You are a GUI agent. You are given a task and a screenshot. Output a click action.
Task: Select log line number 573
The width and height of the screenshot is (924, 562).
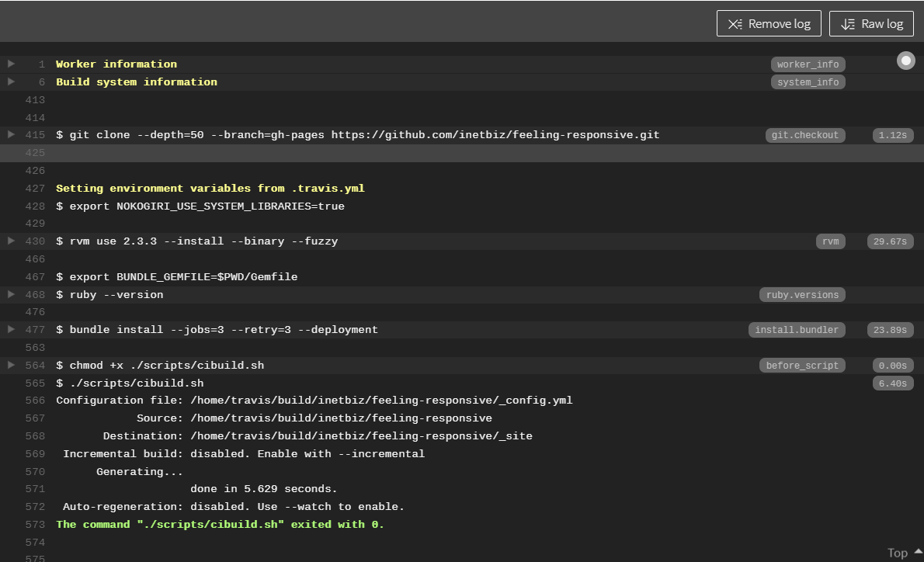click(x=35, y=525)
